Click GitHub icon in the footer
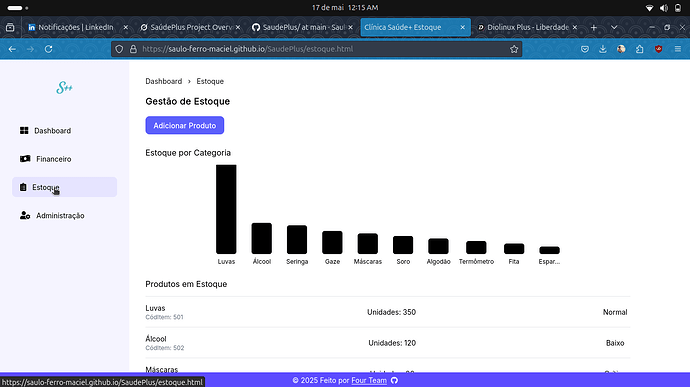The height and width of the screenshot is (387, 690). [394, 380]
